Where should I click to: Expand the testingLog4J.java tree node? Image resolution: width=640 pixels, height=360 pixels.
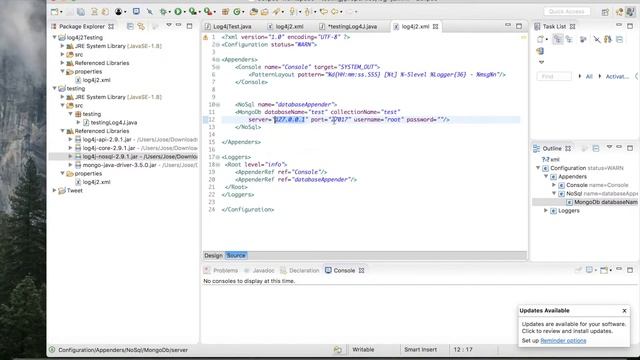coord(78,122)
